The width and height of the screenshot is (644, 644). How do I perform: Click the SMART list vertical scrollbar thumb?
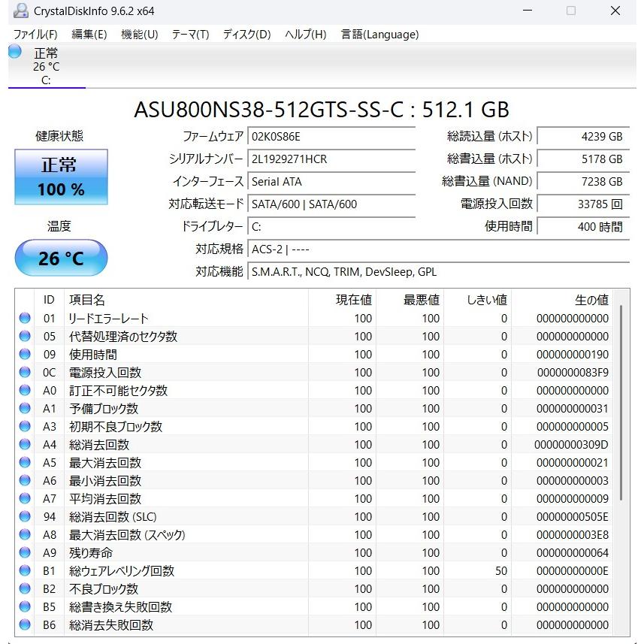pos(621,403)
